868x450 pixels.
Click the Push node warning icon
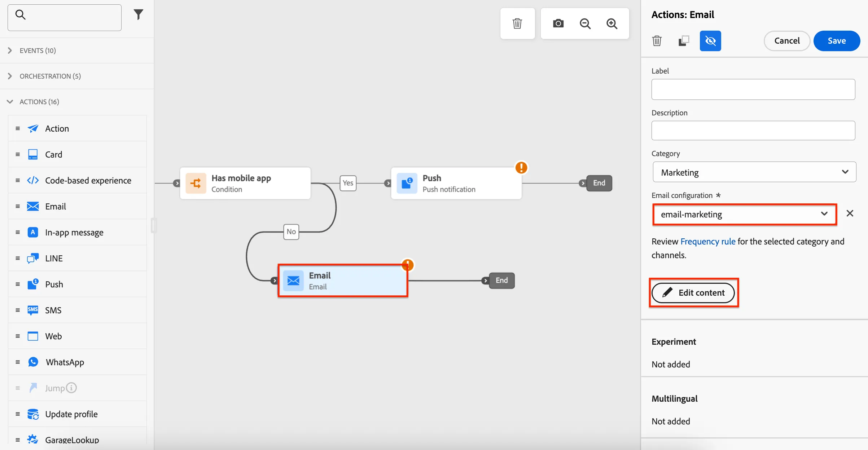(521, 167)
